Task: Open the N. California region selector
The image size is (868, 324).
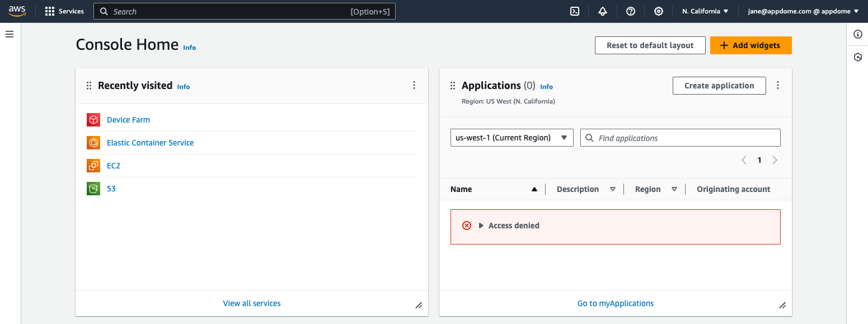Action: pyautogui.click(x=705, y=11)
